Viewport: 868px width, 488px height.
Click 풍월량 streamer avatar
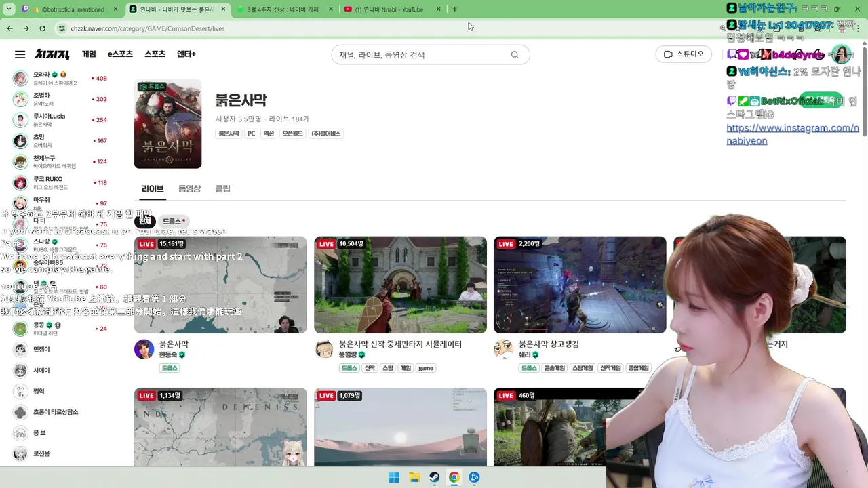(324, 349)
